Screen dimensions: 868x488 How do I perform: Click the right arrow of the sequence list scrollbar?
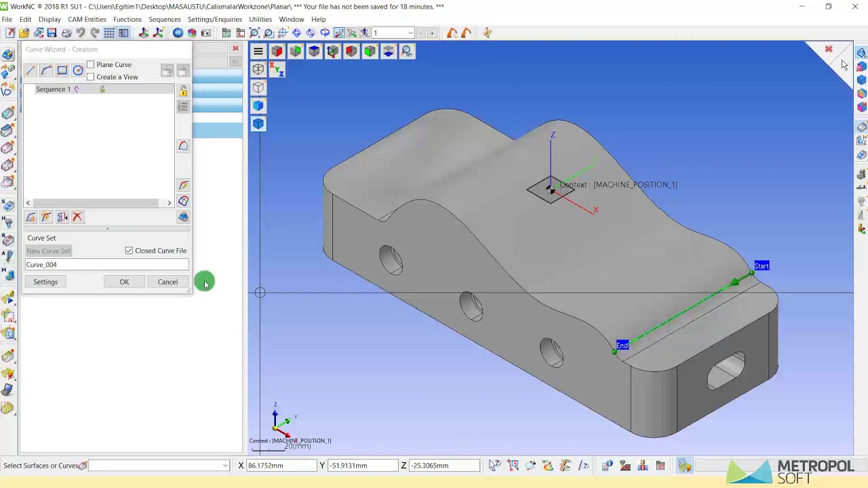click(169, 203)
